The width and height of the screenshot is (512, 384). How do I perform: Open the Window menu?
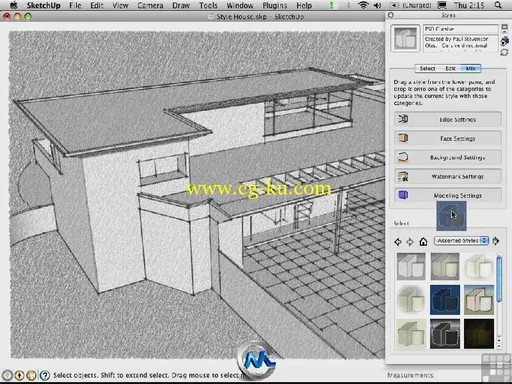(x=240, y=5)
